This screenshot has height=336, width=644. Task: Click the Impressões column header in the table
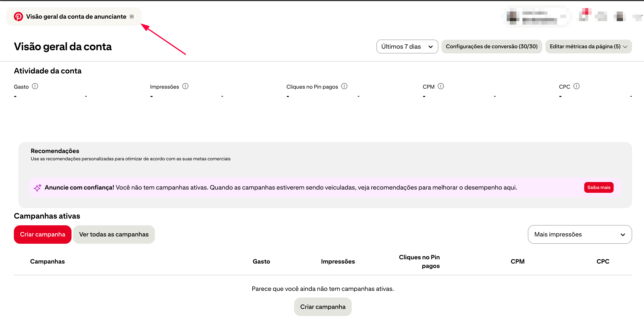point(338,261)
